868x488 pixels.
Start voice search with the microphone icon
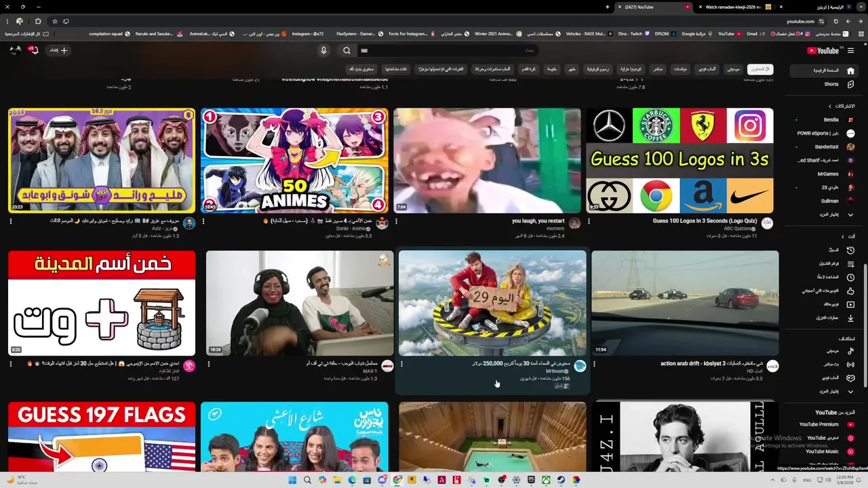(323, 50)
